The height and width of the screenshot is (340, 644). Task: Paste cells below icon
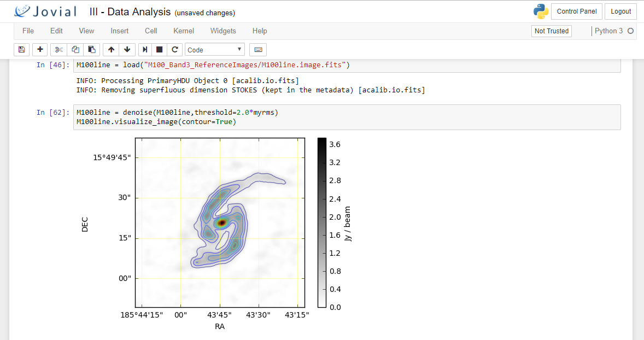tap(91, 50)
